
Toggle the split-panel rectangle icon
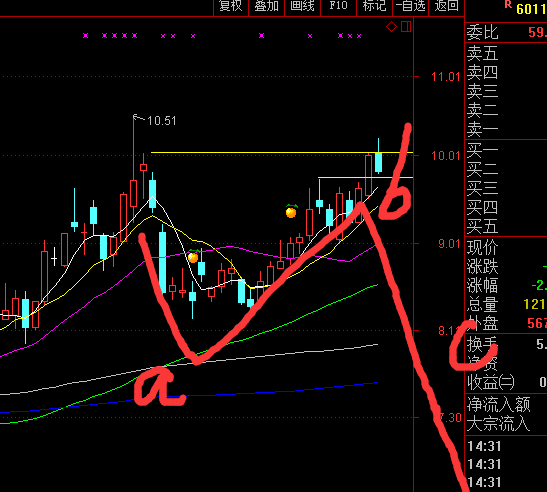tap(406, 27)
